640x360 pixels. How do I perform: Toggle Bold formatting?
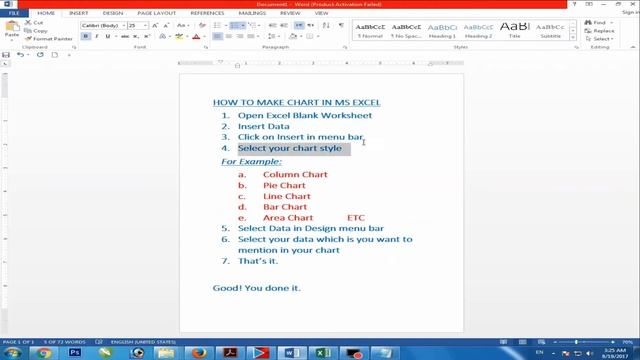(x=86, y=36)
